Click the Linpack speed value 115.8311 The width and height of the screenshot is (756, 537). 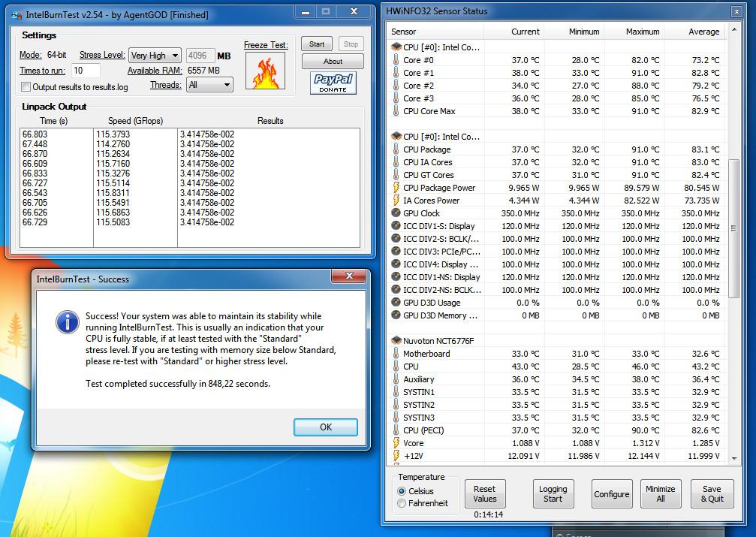[x=113, y=193]
